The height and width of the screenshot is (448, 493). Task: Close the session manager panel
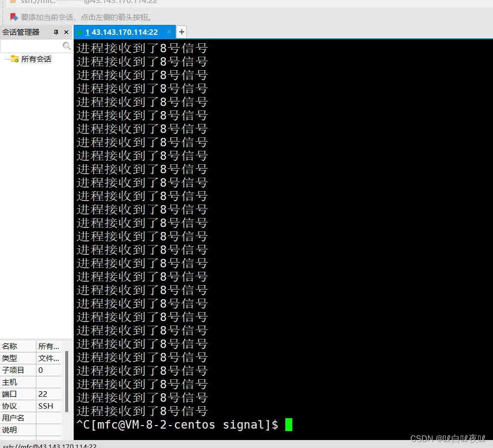pos(66,32)
